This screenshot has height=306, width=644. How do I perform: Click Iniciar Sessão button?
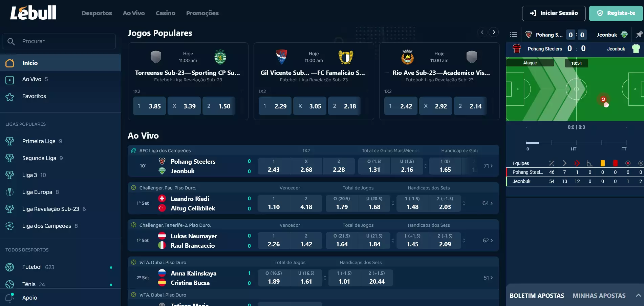(x=554, y=13)
